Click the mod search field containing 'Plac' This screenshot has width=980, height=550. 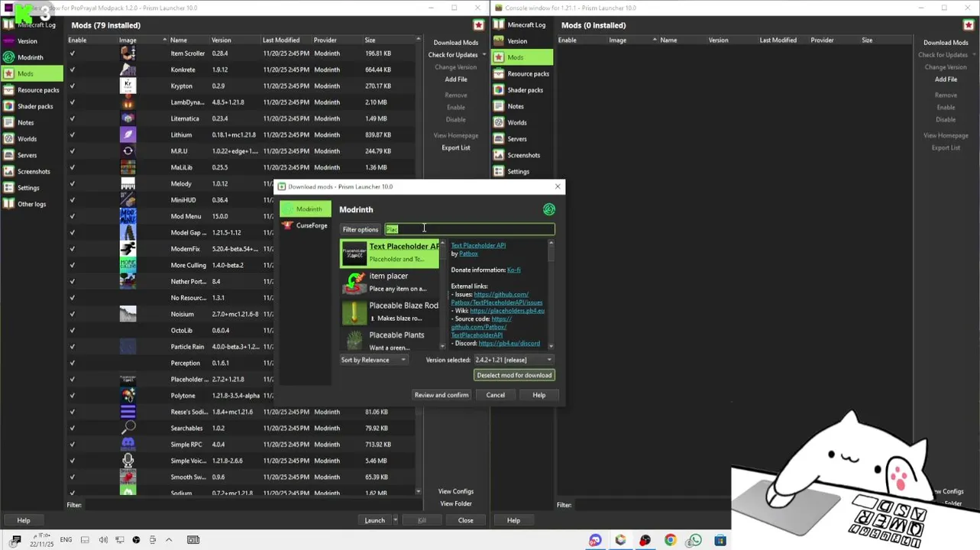(470, 229)
